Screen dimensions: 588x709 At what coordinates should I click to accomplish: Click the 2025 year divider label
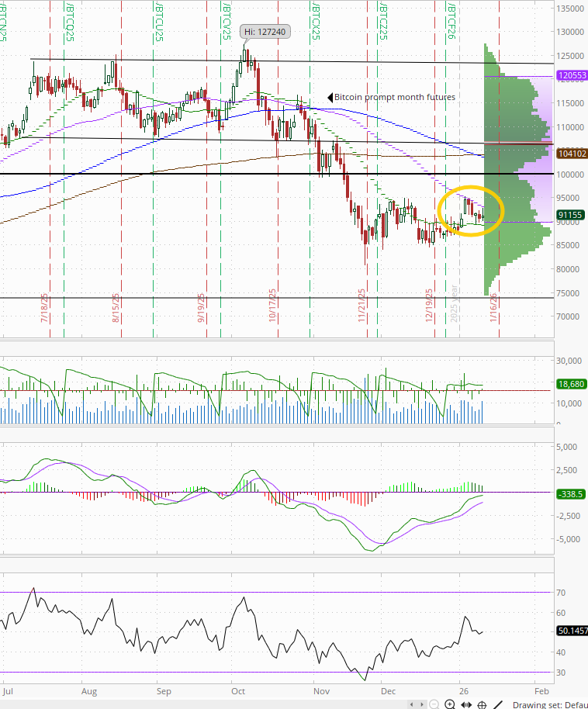point(454,303)
